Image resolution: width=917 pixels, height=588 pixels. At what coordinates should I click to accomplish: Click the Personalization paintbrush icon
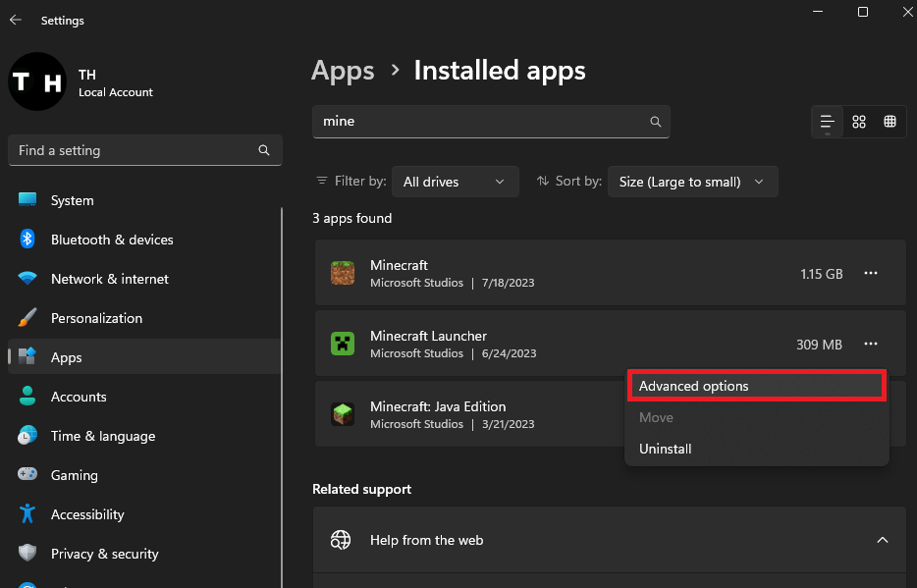(x=27, y=317)
